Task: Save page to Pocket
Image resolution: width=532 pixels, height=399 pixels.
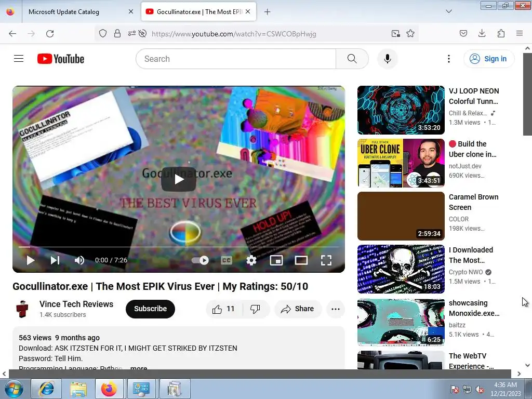Action: [463, 33]
